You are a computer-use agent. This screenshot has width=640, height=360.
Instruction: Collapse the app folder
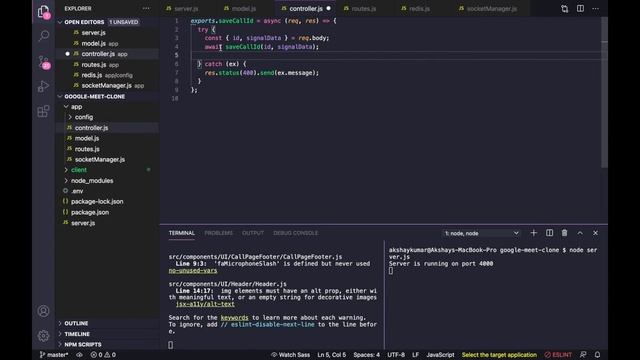(x=66, y=107)
